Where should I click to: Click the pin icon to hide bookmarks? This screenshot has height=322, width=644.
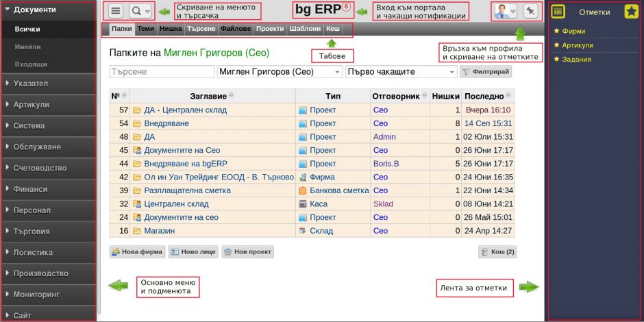point(530,11)
